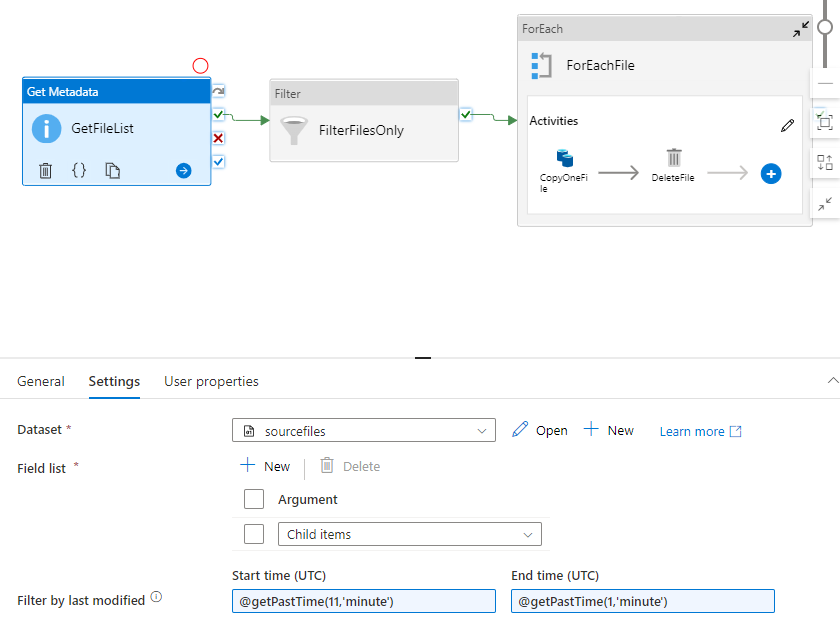Screen dimensions: 840x631
Task: Click GetFileList failure output connector
Action: pyautogui.click(x=218, y=138)
